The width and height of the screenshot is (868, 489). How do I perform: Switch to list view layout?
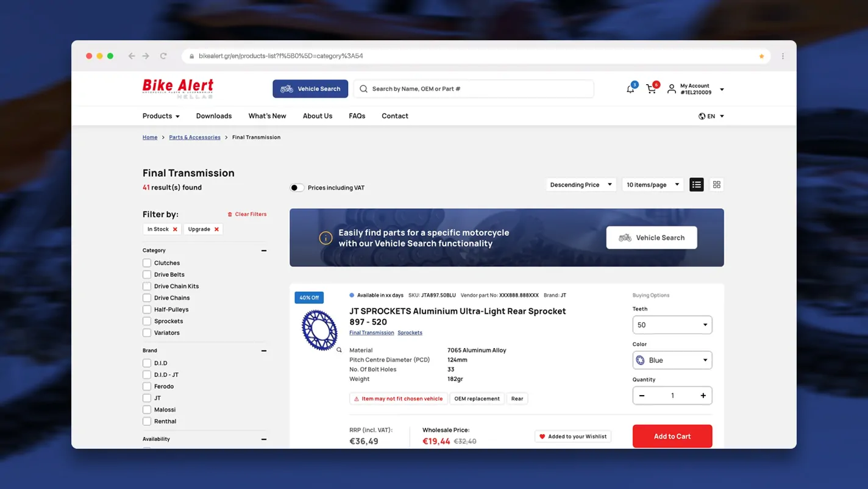697,185
